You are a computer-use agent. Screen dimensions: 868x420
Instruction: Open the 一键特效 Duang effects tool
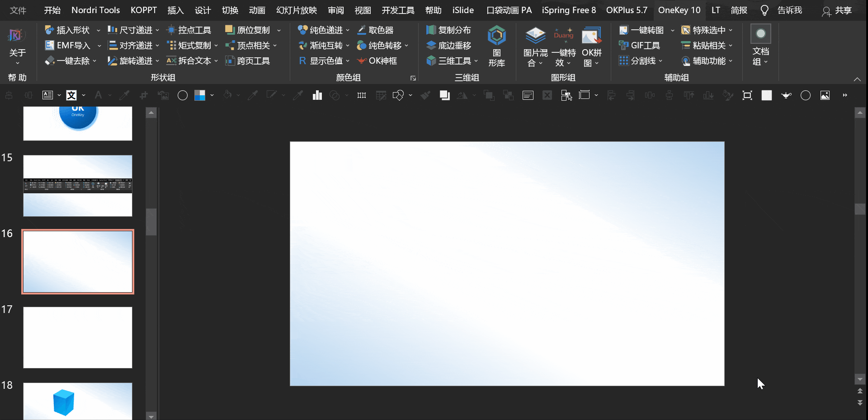pyautogui.click(x=563, y=47)
